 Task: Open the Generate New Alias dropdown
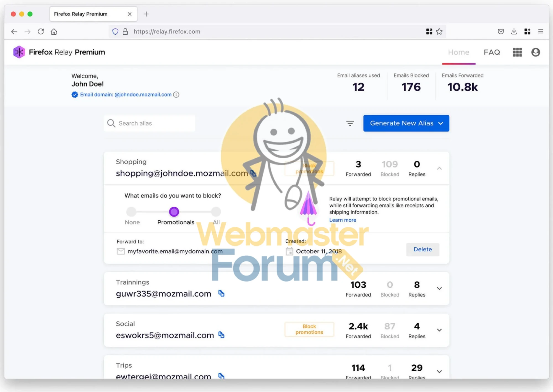coord(441,123)
